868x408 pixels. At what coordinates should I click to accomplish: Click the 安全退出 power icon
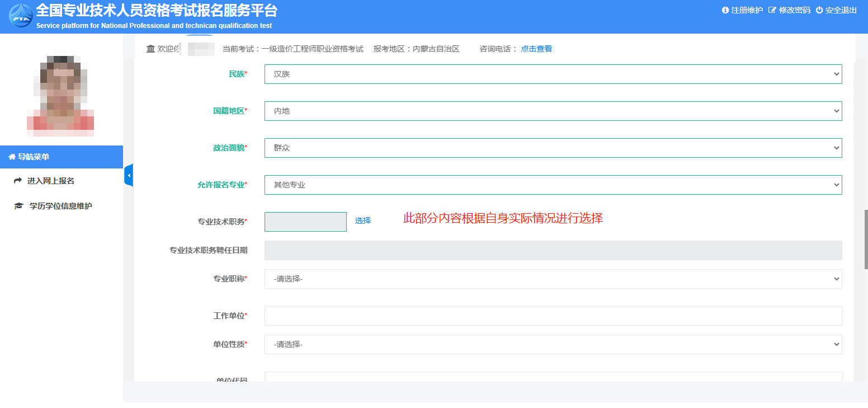point(819,10)
